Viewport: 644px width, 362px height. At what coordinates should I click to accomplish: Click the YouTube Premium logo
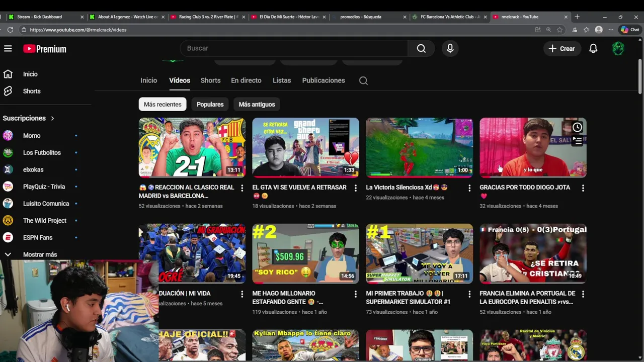(x=45, y=49)
